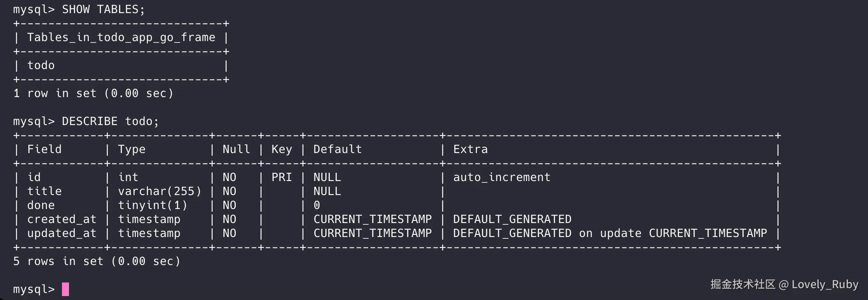Click the Field column header
Image resolution: width=868 pixels, height=300 pixels.
pos(44,150)
